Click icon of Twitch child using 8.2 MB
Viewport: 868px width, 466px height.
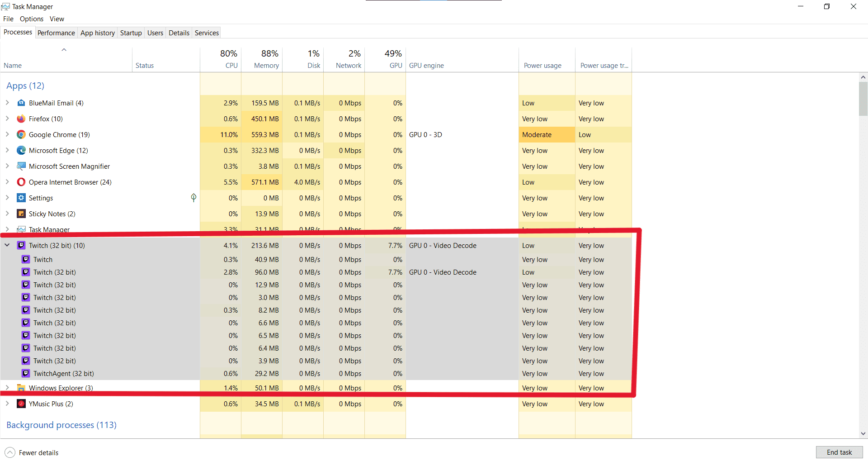coord(26,310)
